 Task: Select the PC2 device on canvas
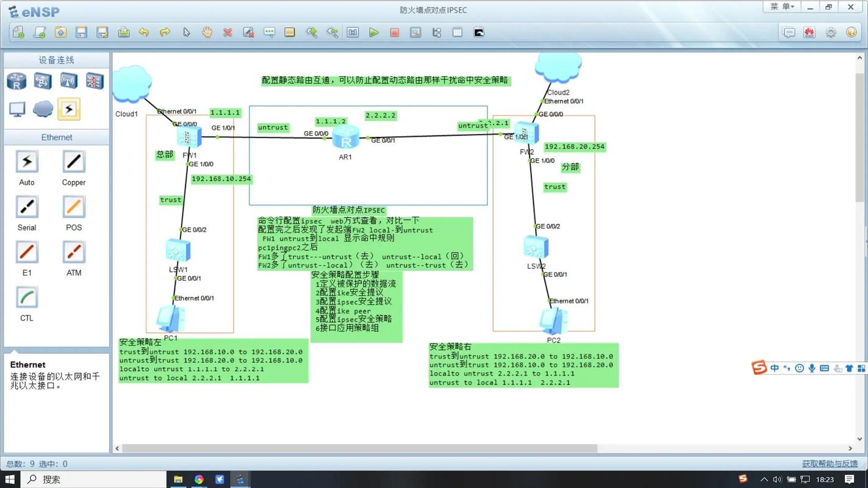[553, 321]
